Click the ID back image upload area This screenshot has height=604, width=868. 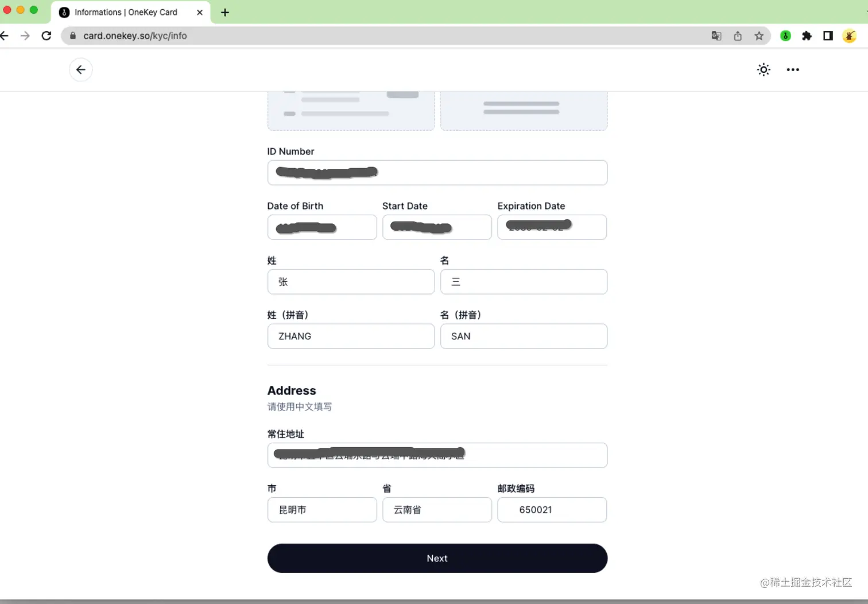(x=524, y=110)
